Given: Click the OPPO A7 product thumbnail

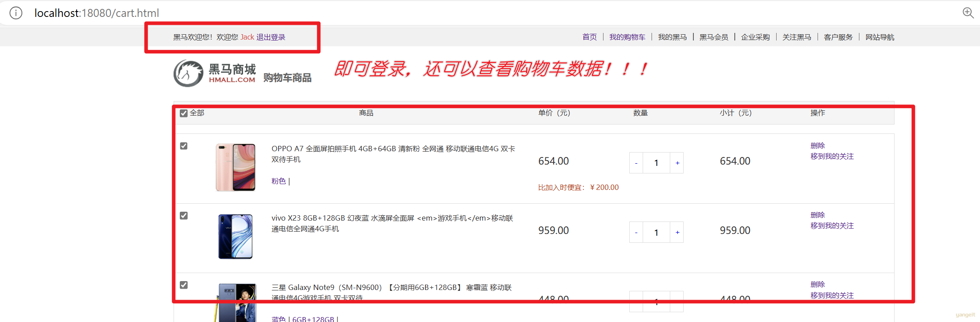Looking at the screenshot, I should click(x=235, y=167).
